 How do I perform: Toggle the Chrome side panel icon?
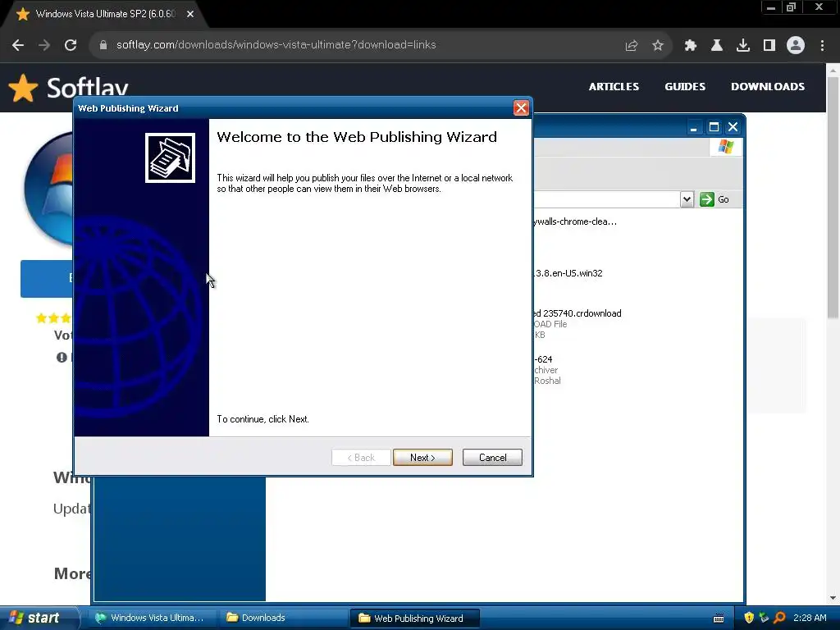769,46
